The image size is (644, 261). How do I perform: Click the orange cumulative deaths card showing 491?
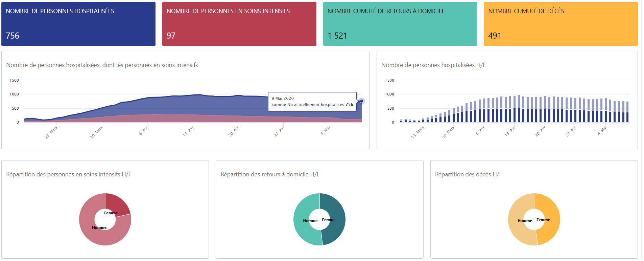561,24
